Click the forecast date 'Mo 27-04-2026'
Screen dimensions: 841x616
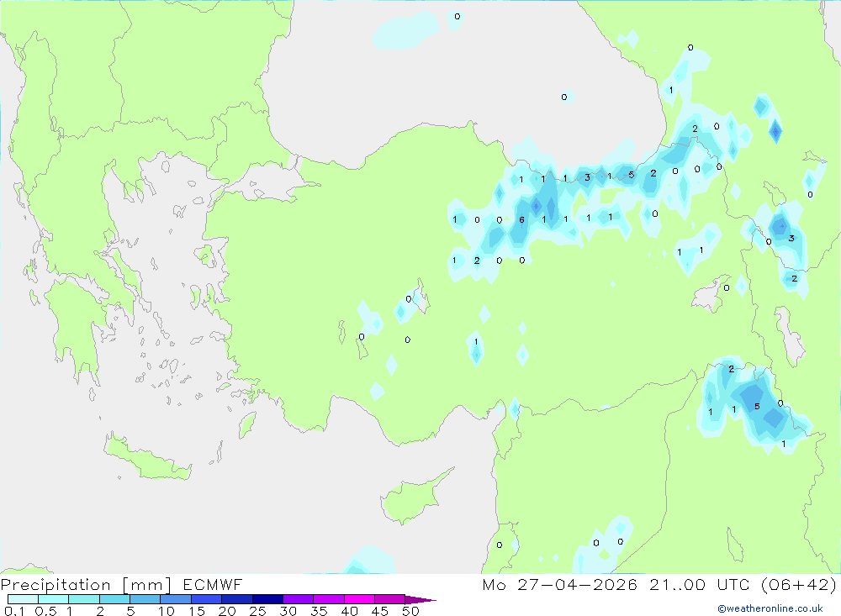coord(559,584)
